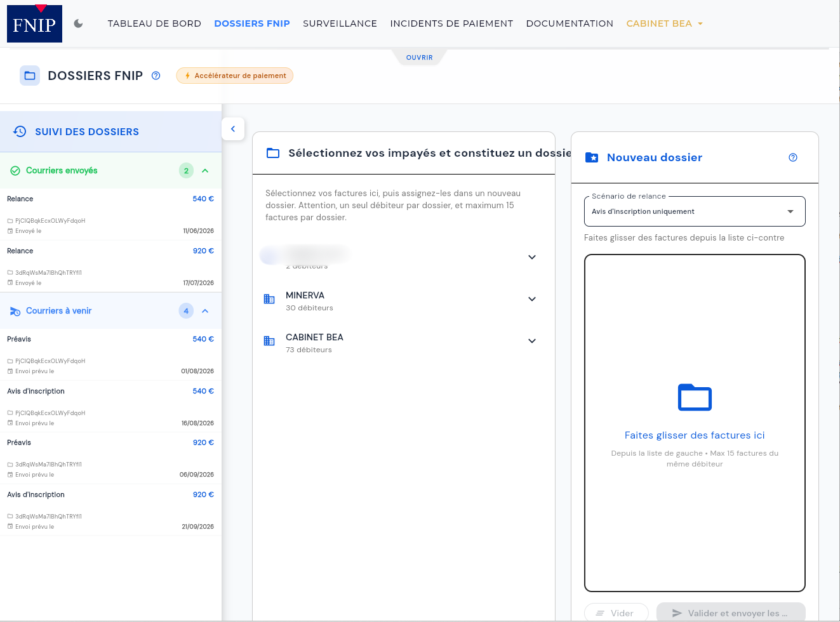Click the OUVRIR tab handle
The width and height of the screenshot is (840, 622).
(419, 57)
